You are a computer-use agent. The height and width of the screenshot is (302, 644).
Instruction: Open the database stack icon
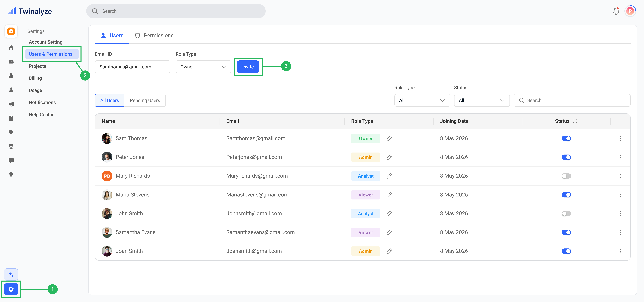(x=11, y=146)
